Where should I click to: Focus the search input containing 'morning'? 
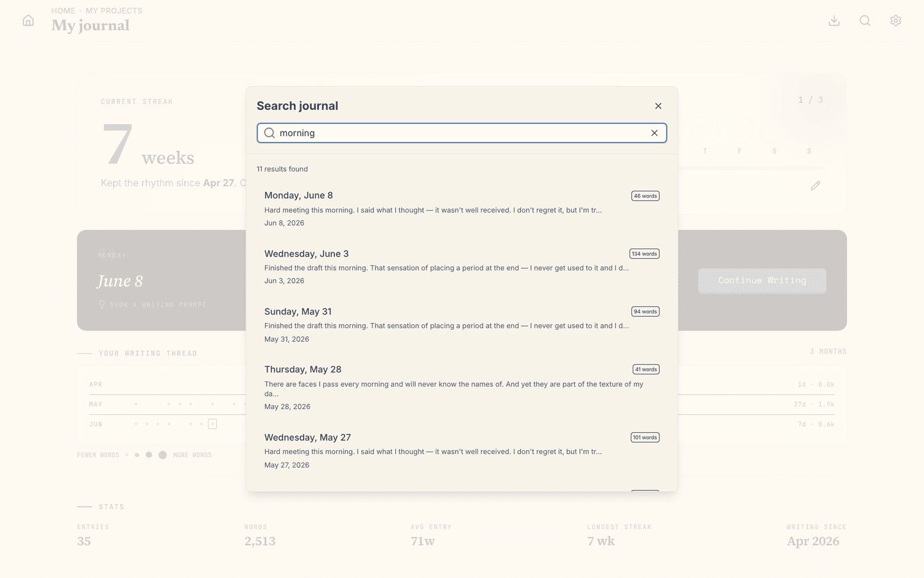point(462,133)
